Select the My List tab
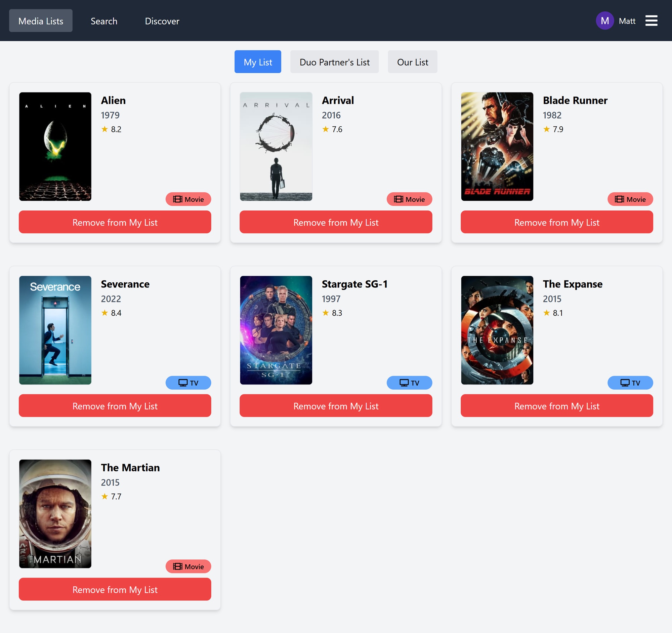This screenshot has height=633, width=672. (258, 62)
